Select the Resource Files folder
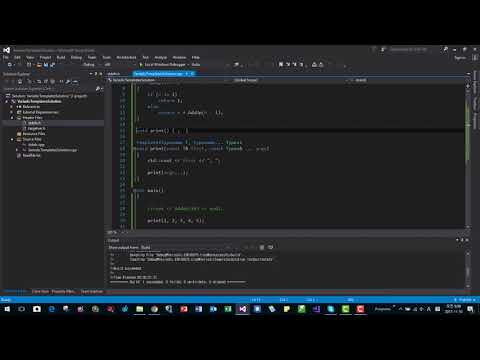The image size is (480, 360). pyautogui.click(x=34, y=134)
